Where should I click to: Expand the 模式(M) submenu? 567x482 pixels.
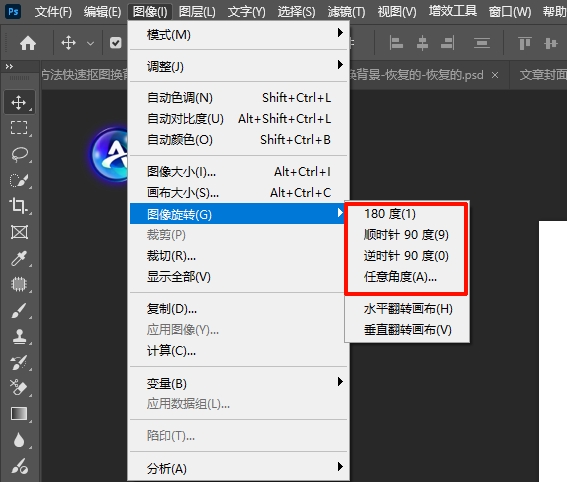[238, 35]
